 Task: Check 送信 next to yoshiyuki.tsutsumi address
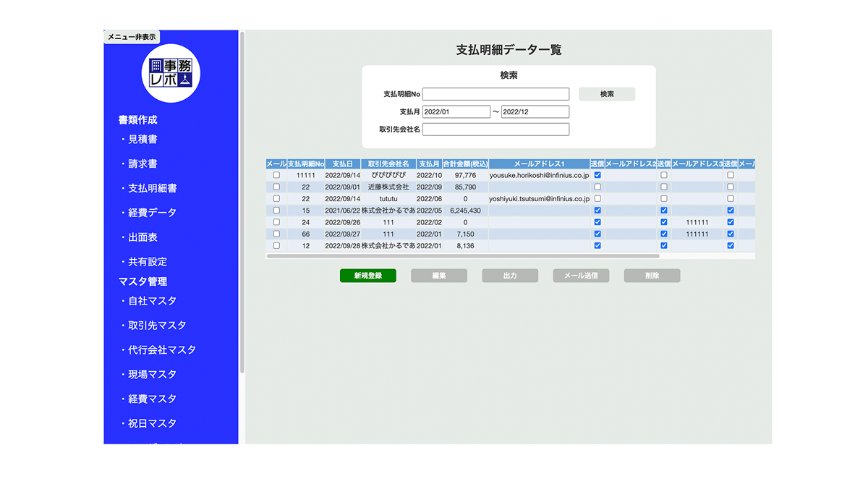597,198
